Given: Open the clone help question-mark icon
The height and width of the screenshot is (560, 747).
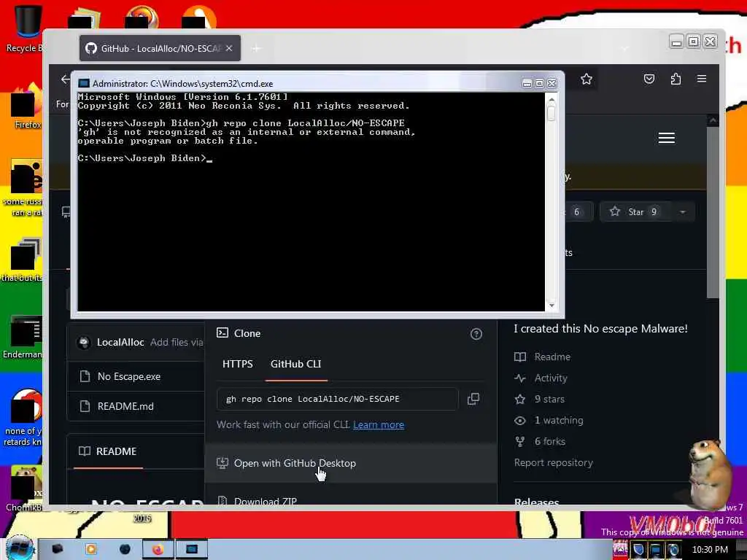Looking at the screenshot, I should coord(476,334).
